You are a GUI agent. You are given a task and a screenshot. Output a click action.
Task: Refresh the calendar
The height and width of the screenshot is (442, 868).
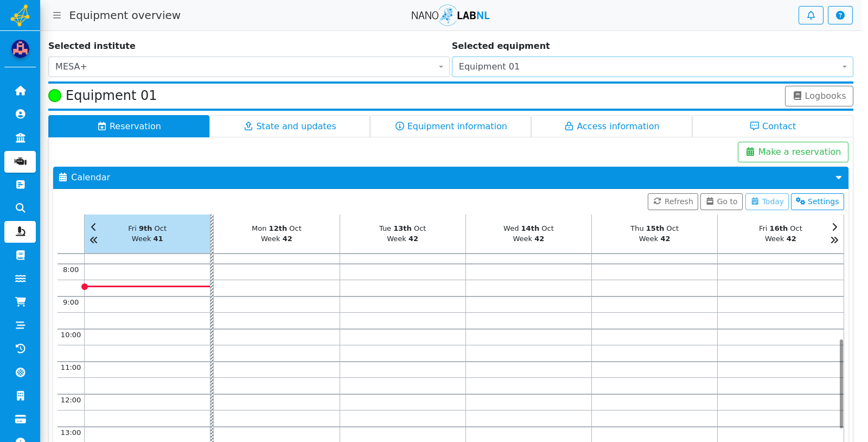tap(673, 201)
